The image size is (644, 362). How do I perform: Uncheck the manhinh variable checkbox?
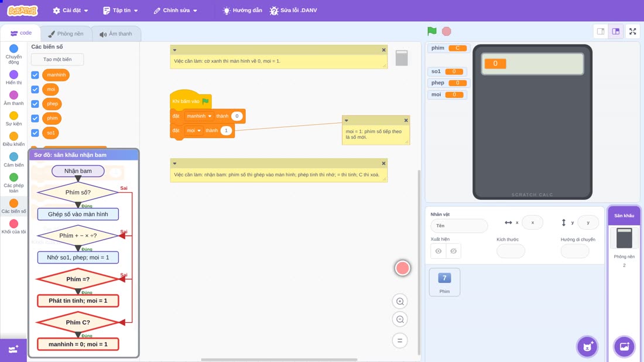point(35,75)
